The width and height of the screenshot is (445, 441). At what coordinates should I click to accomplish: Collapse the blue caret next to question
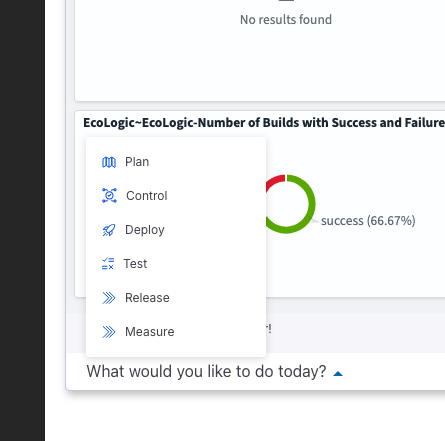click(x=338, y=374)
